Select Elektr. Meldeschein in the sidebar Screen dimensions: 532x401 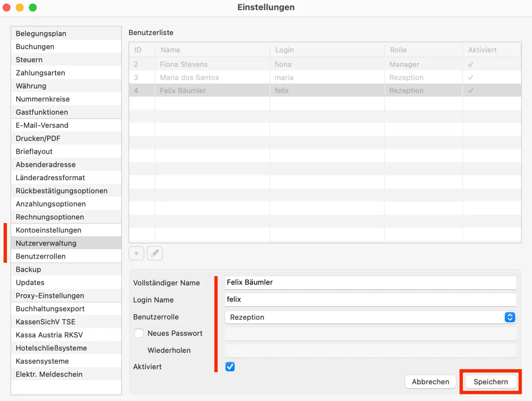click(x=66, y=374)
